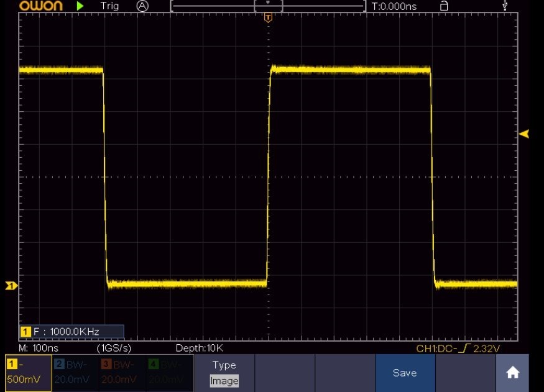Click the battery status icon

click(443, 6)
